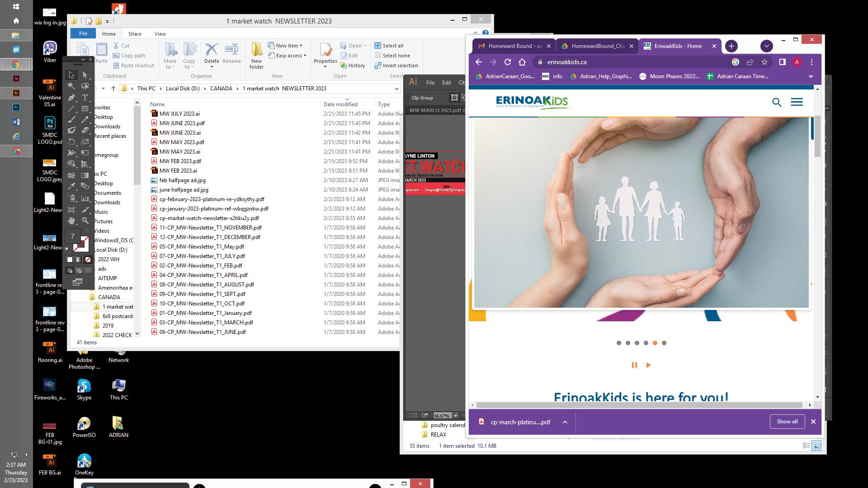Expand options for cp-march-platinu download

[565, 422]
